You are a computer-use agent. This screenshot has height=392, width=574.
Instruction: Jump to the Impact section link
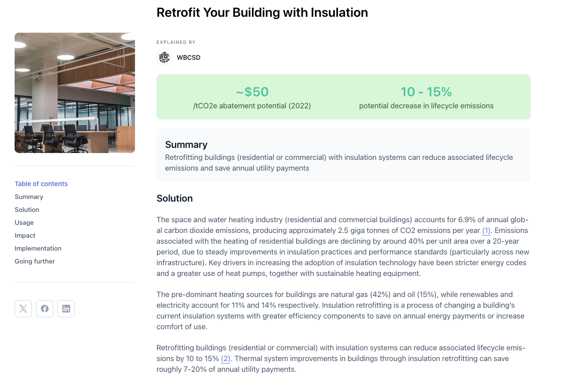[x=25, y=236]
